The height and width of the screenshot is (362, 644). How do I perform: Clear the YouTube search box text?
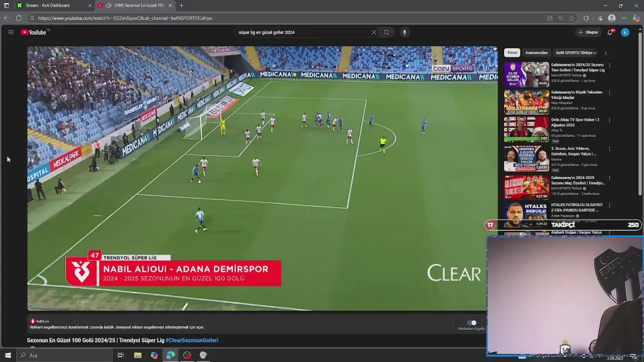point(374,32)
